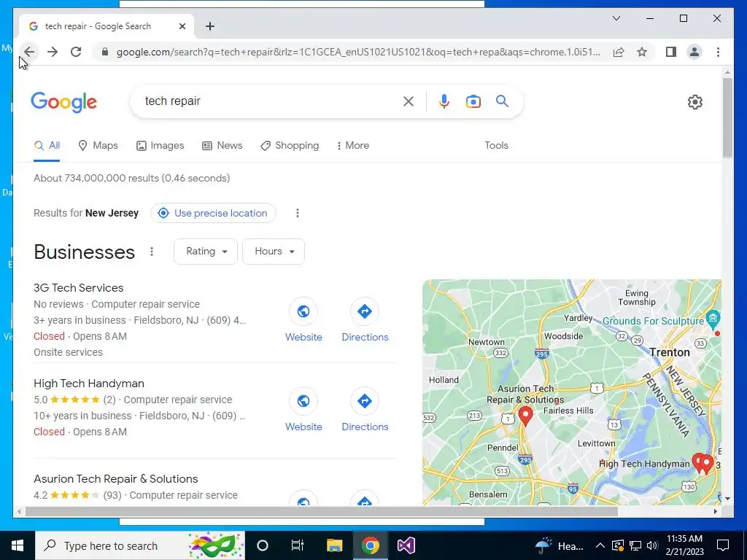
Task: Click the Google logo
Action: (x=64, y=102)
